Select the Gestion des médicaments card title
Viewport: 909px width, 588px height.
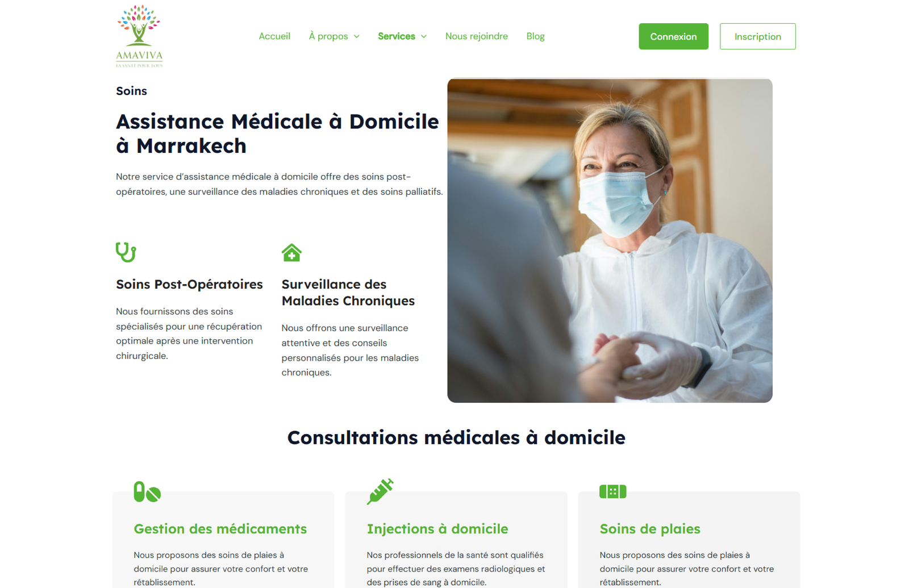tap(220, 529)
